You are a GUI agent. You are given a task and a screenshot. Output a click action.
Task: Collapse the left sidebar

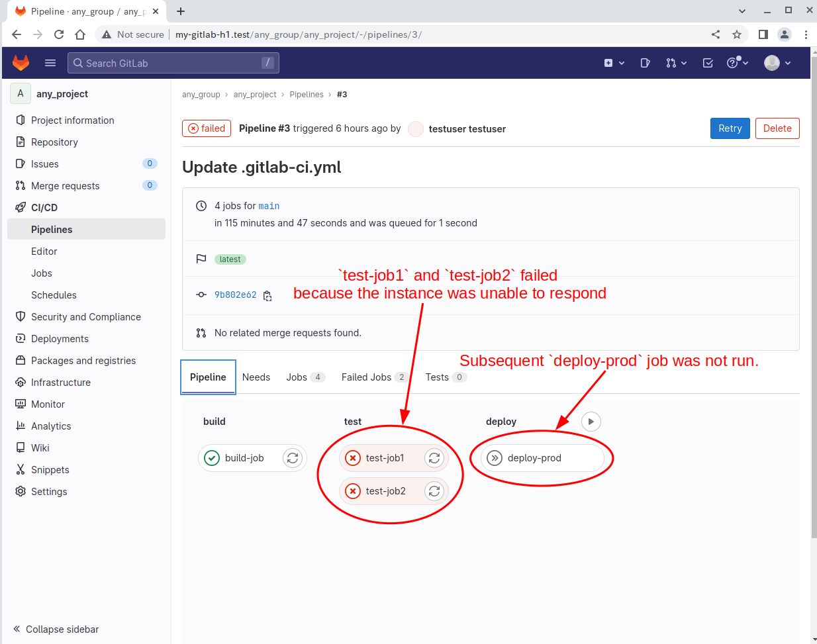pyautogui.click(x=56, y=629)
